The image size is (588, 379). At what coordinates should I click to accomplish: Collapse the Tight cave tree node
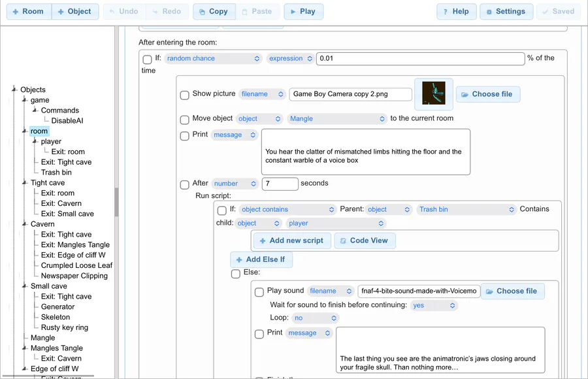pos(24,182)
